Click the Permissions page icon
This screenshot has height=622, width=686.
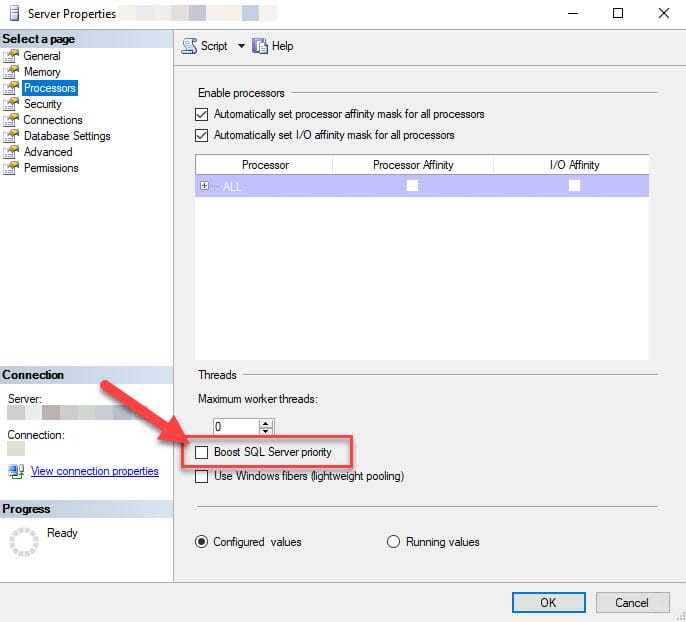click(11, 168)
